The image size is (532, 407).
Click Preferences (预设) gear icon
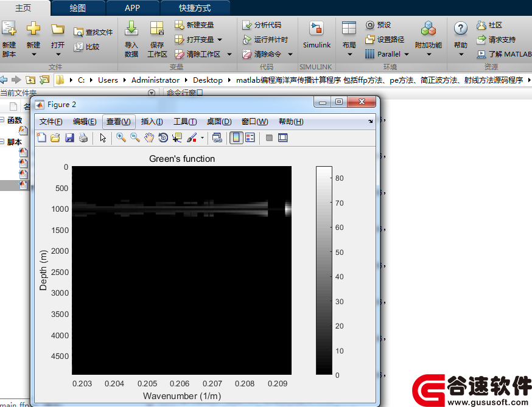click(370, 25)
